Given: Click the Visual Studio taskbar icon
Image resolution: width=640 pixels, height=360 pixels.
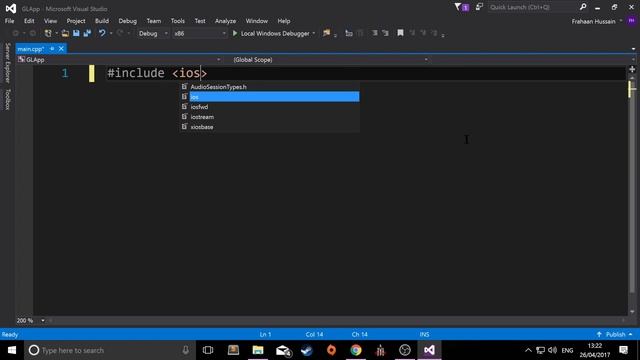Looking at the screenshot, I should coord(429,350).
